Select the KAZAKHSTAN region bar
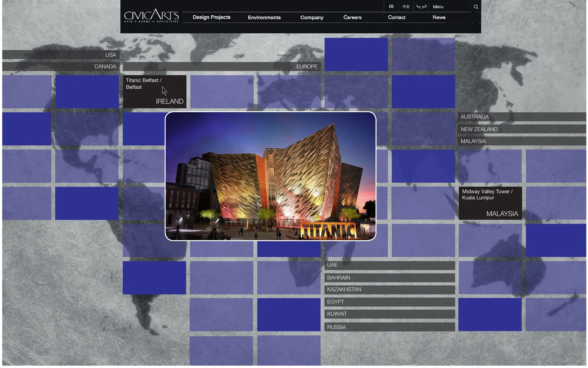588x368 pixels. pyautogui.click(x=390, y=290)
